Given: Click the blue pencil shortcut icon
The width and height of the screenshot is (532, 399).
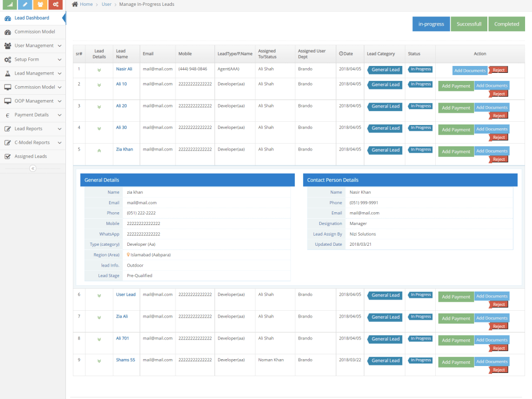Looking at the screenshot, I should point(25,4).
